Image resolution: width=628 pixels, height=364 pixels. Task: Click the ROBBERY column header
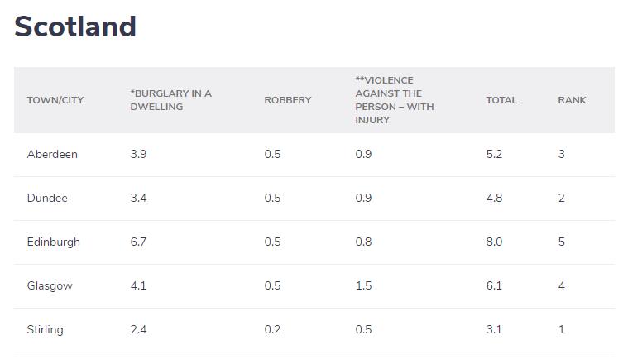click(x=288, y=100)
